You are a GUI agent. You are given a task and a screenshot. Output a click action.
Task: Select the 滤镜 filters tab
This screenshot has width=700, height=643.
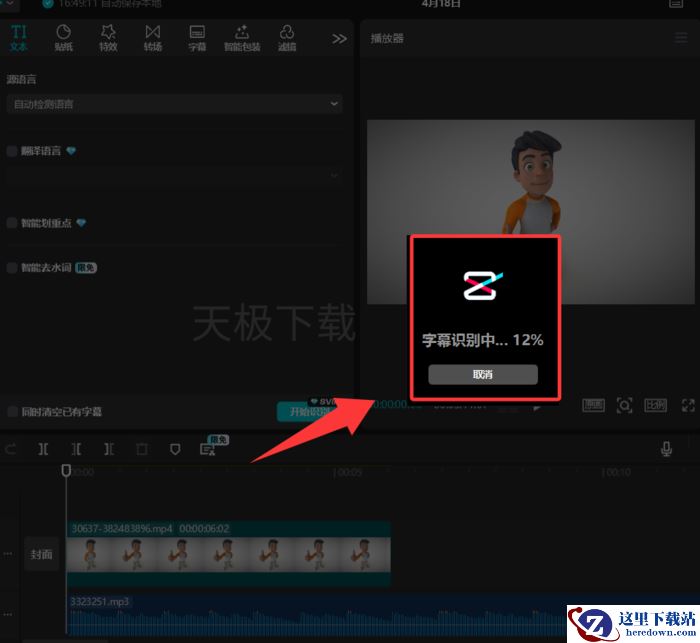(x=287, y=38)
